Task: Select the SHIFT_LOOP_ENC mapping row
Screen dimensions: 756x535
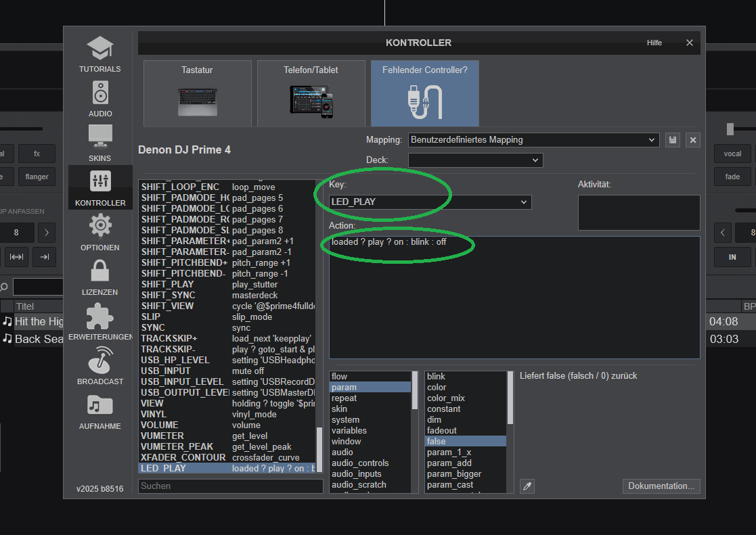Action: pyautogui.click(x=227, y=187)
